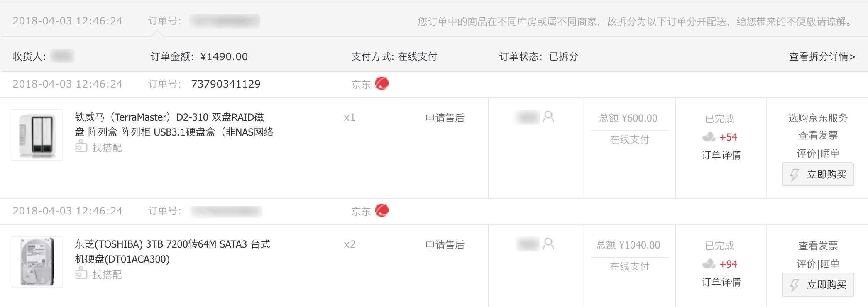Open TerraMaster D2-310 product thumbnail
Image resolution: width=868 pixels, height=307 pixels.
(37, 135)
